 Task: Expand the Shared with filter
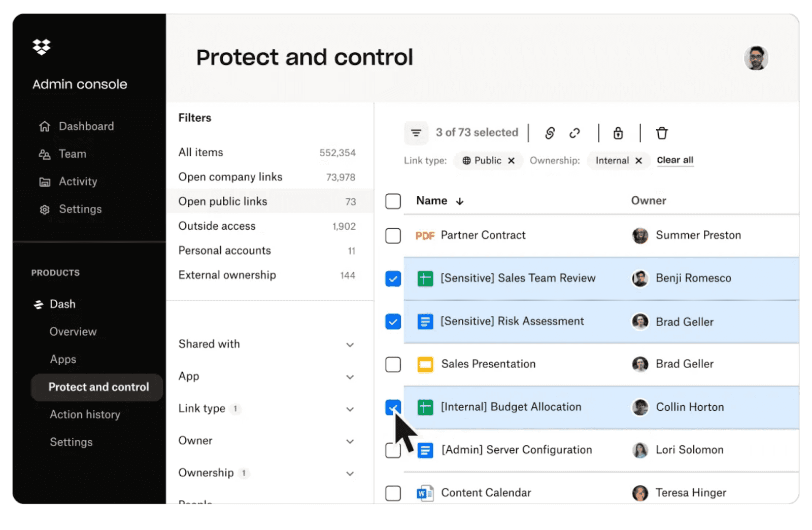[350, 344]
